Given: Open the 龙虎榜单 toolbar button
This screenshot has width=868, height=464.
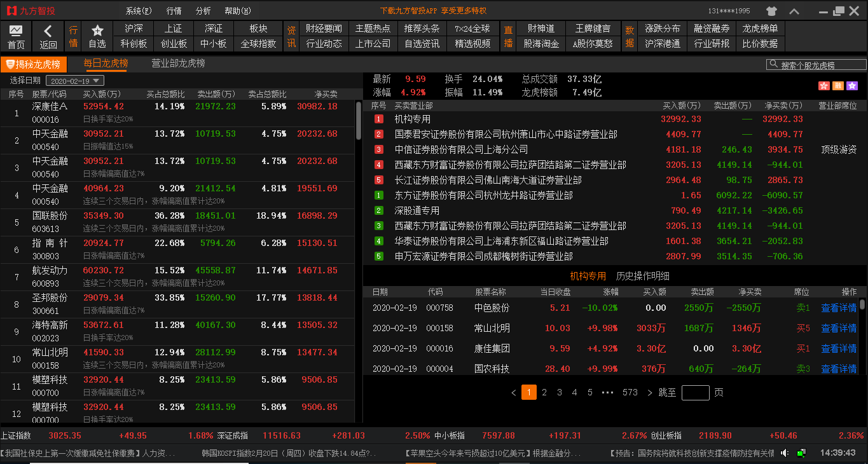Looking at the screenshot, I should pos(760,29).
